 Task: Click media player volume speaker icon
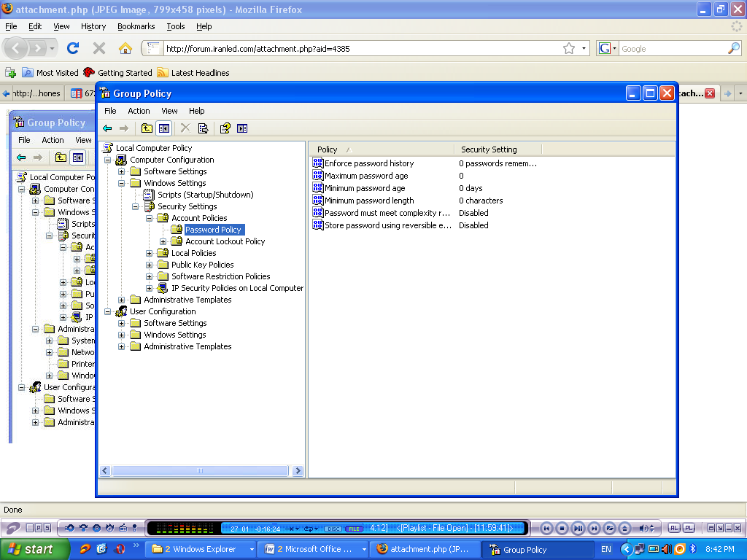point(643,528)
